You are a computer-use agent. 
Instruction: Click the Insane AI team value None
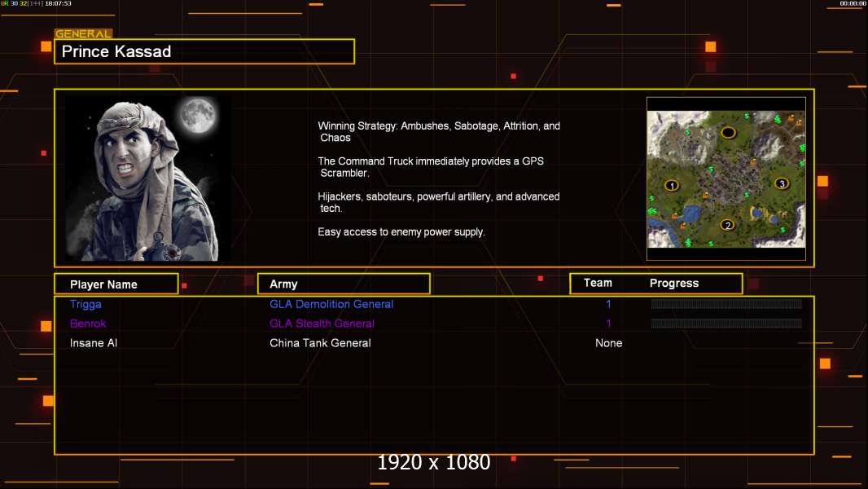(608, 343)
